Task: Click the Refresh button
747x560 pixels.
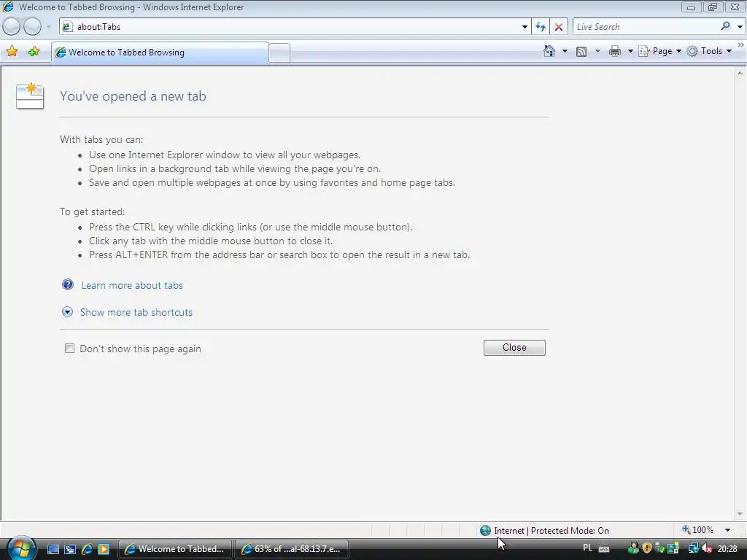Action: pyautogui.click(x=541, y=27)
